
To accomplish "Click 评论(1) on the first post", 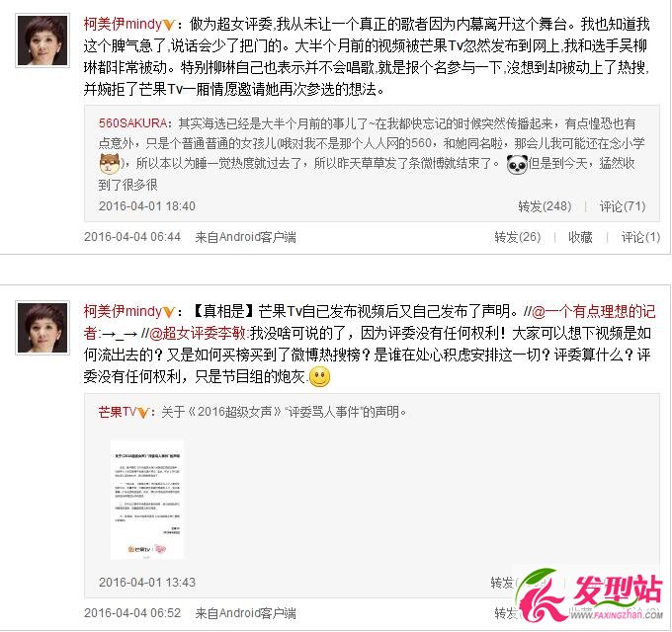I will pyautogui.click(x=640, y=237).
